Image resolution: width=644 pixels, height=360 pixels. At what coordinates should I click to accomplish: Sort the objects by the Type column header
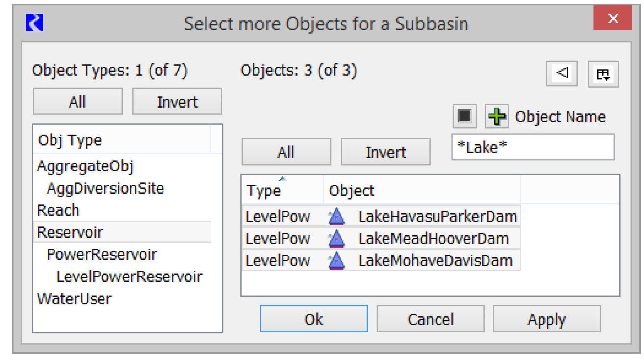click(x=281, y=191)
